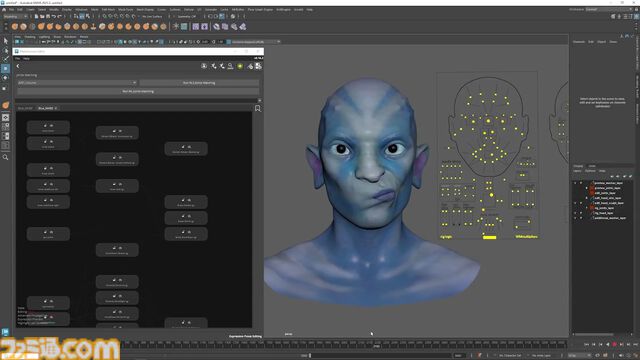
Task: Open the Windows menu in main menu bar
Action: tap(81, 9)
